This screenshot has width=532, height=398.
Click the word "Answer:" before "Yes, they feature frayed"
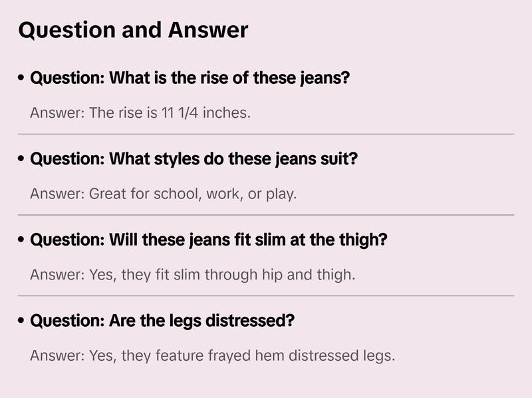(57, 355)
